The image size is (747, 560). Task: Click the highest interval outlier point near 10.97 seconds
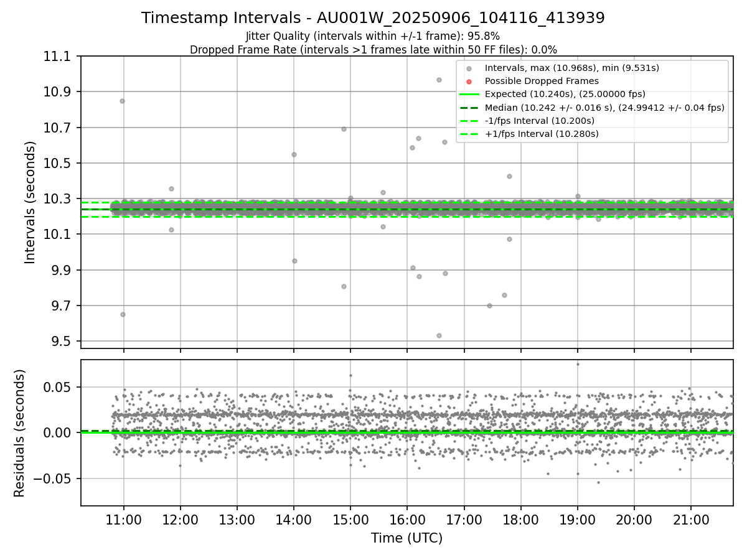[439, 80]
